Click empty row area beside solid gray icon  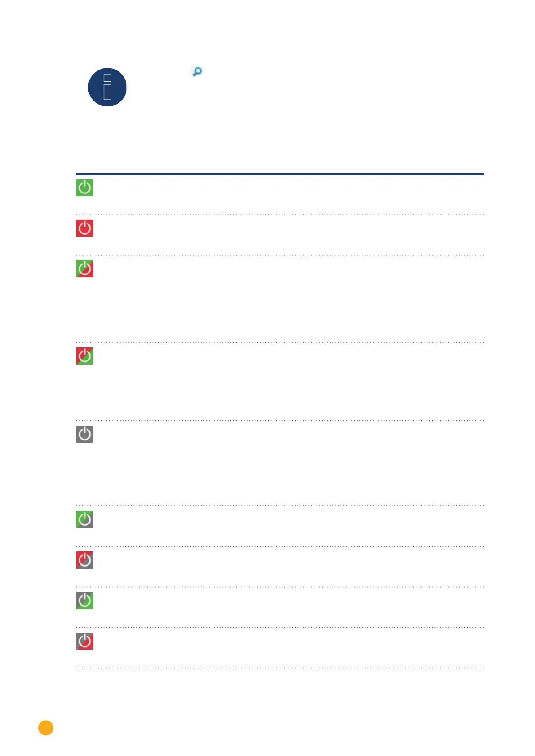[287, 462]
